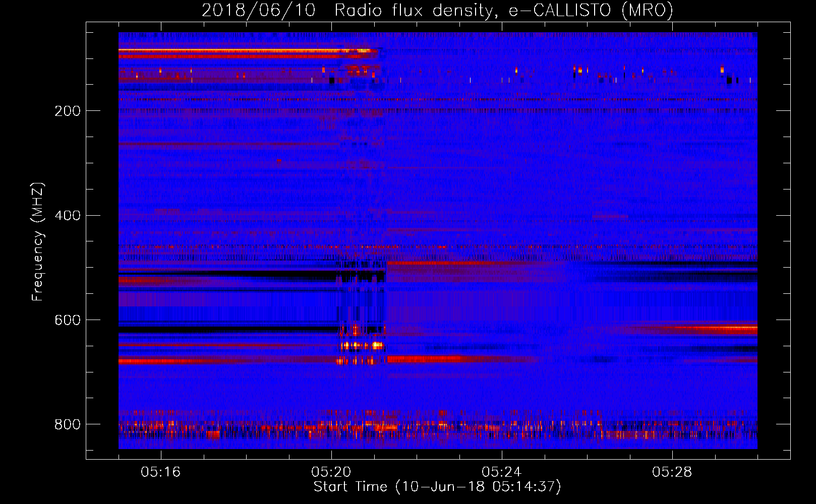Click the 'Start Time (10-Jun-18 05:14:37)' label
Viewport: 816px width, 504px height.
(437, 487)
